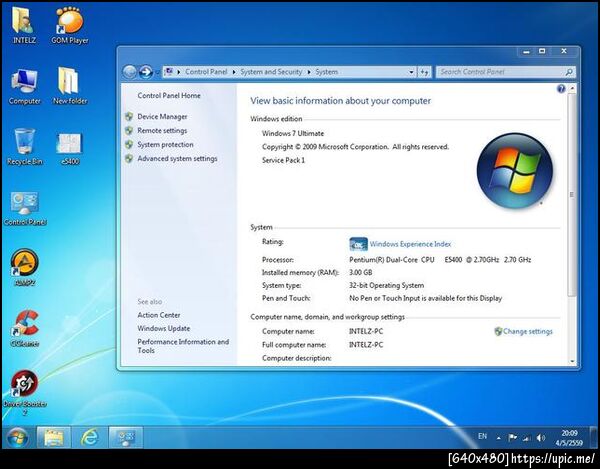Screen dimensions: 600x469
Task: Open Windows Experience Index link
Action: [x=410, y=244]
